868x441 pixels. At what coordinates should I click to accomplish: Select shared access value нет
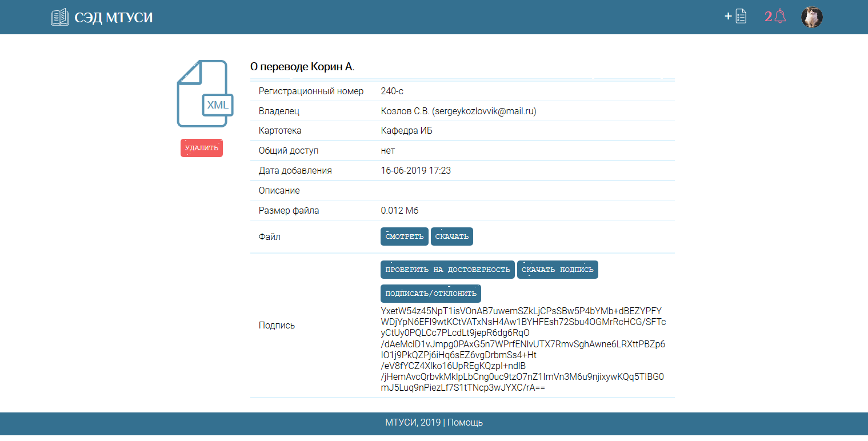tap(388, 151)
